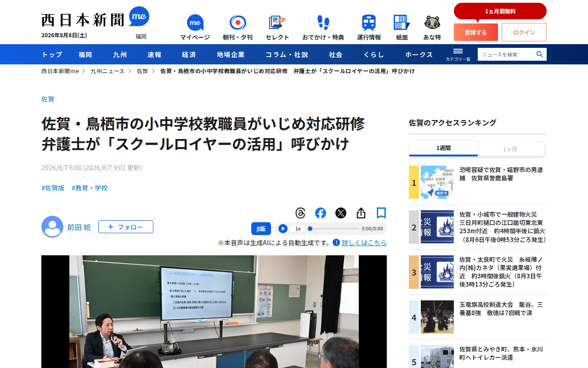Share article on X
The width and height of the screenshot is (588, 368).
coord(341,213)
